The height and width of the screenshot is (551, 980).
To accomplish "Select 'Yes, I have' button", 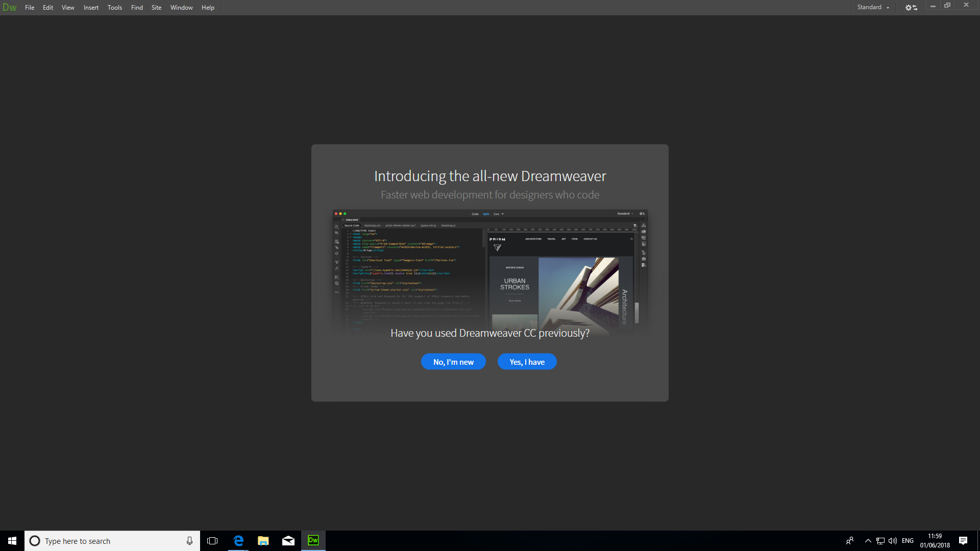I will click(527, 362).
